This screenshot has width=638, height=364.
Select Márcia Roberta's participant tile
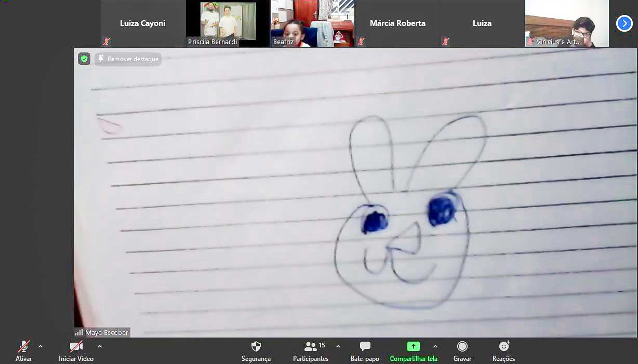(x=397, y=23)
